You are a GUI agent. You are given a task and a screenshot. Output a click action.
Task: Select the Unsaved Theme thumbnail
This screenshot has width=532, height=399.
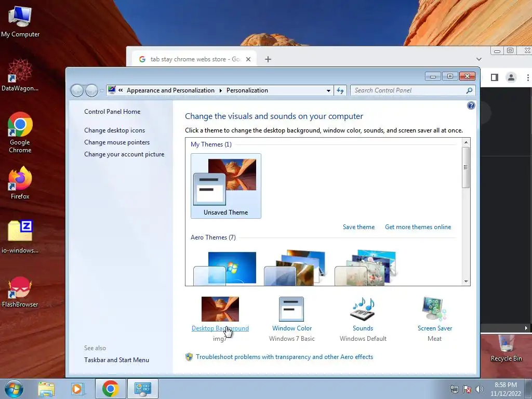pos(225,186)
